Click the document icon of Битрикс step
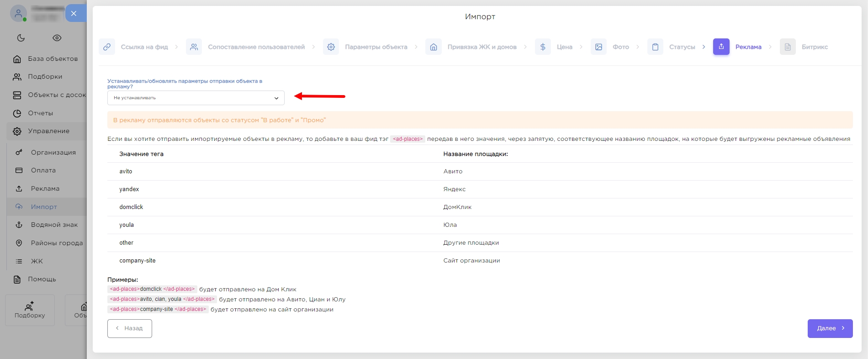 pos(788,47)
